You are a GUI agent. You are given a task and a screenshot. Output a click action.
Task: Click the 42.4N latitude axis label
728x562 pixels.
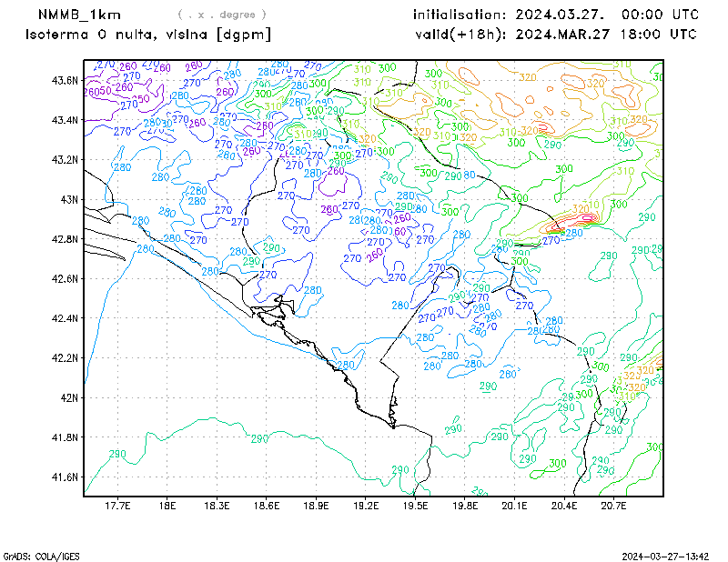[65, 318]
